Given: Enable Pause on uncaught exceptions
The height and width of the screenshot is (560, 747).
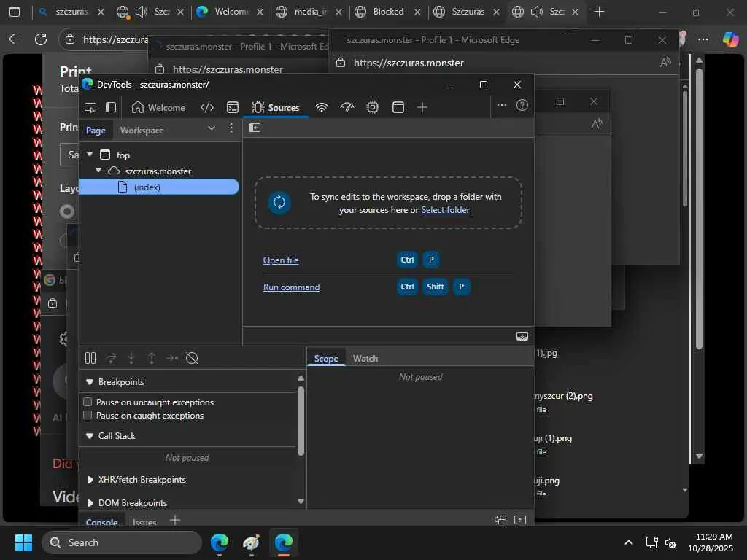Looking at the screenshot, I should pyautogui.click(x=88, y=402).
